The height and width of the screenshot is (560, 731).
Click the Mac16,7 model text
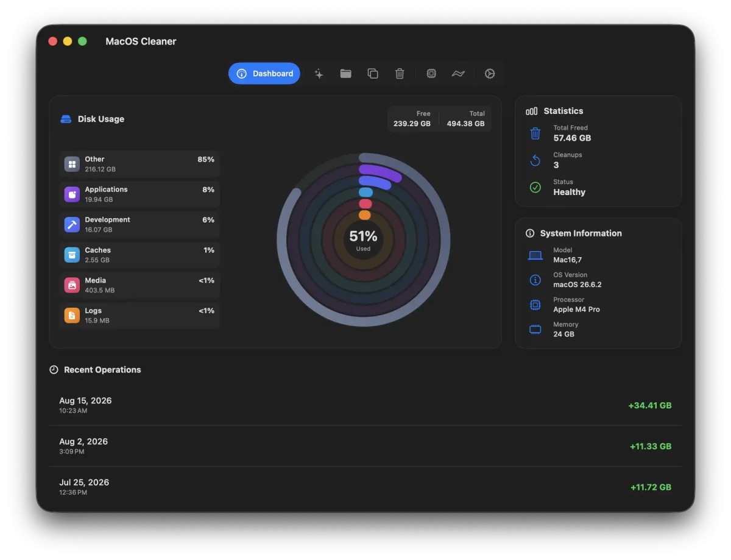[x=567, y=260]
